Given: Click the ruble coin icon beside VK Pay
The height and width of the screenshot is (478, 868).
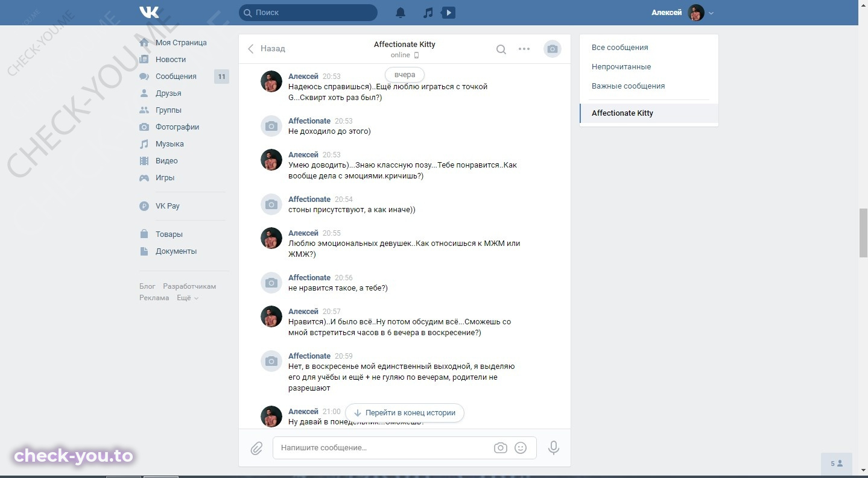Looking at the screenshot, I should click(x=144, y=206).
